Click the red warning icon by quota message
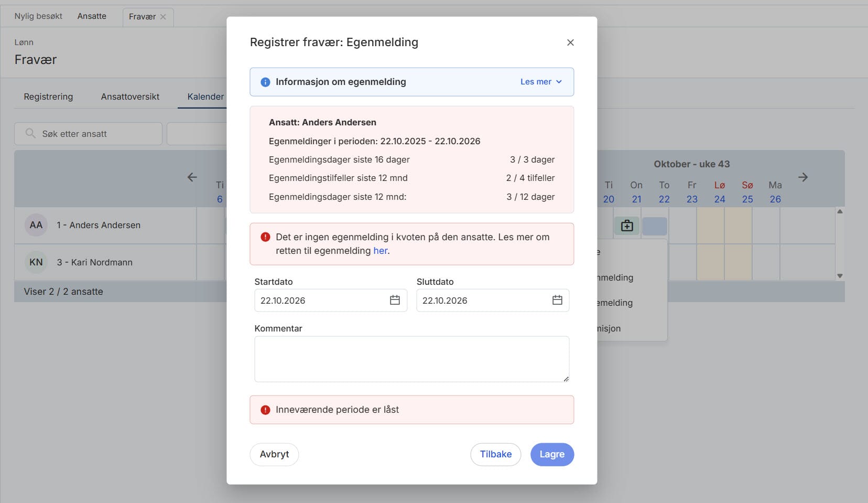The width and height of the screenshot is (868, 503). [265, 237]
